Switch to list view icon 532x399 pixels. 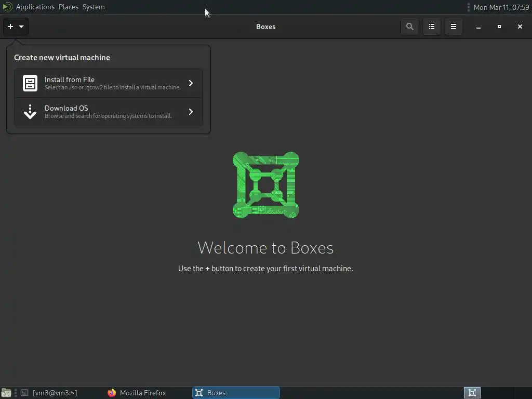[432, 26]
